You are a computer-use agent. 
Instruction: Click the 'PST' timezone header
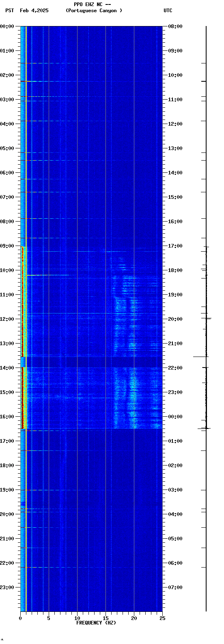[x=10, y=11]
